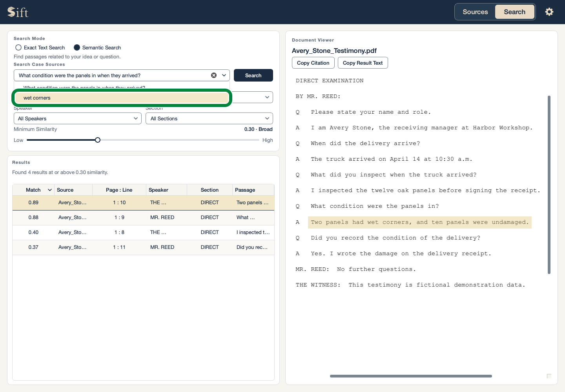Select the 0.88 match result row
Screen dimensions: 565x392
[x=143, y=218]
